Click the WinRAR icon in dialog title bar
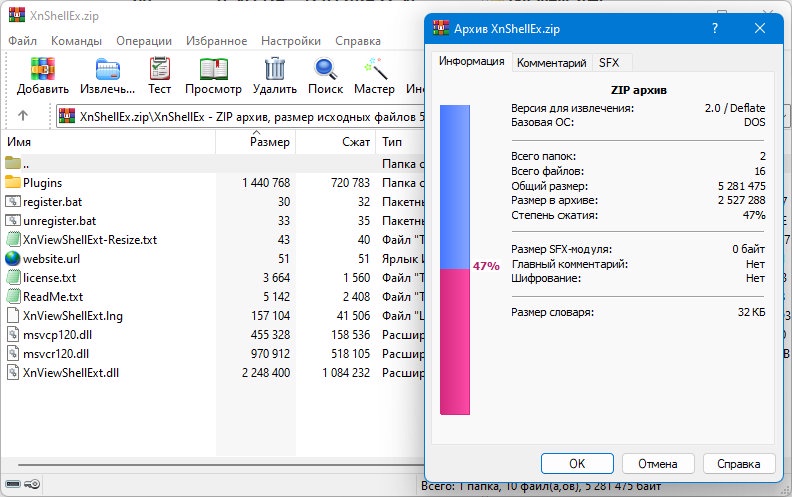 click(441, 28)
